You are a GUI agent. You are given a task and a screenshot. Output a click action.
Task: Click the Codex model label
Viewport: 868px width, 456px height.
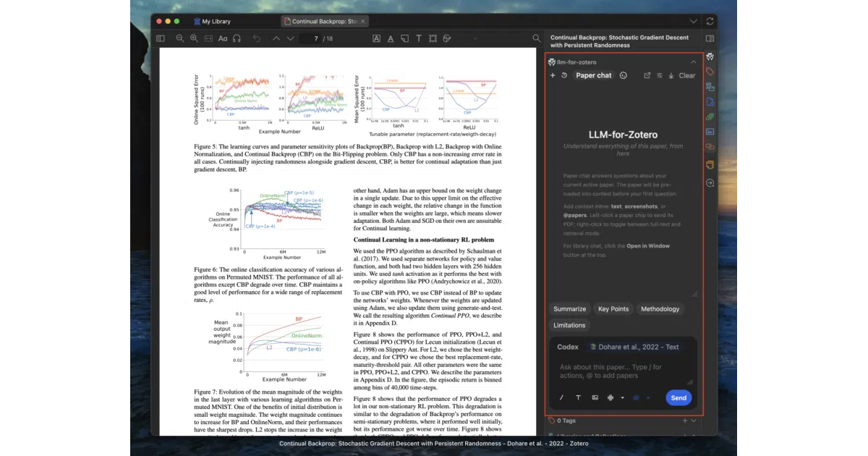click(x=568, y=347)
